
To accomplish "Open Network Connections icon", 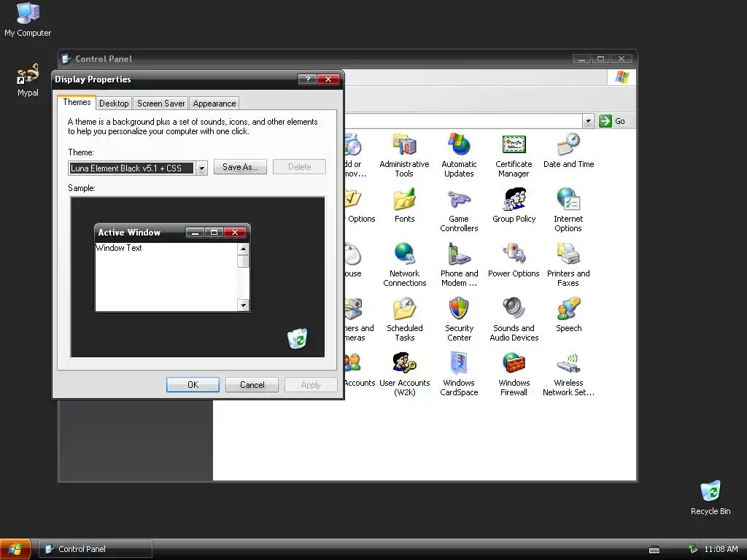I will (404, 265).
